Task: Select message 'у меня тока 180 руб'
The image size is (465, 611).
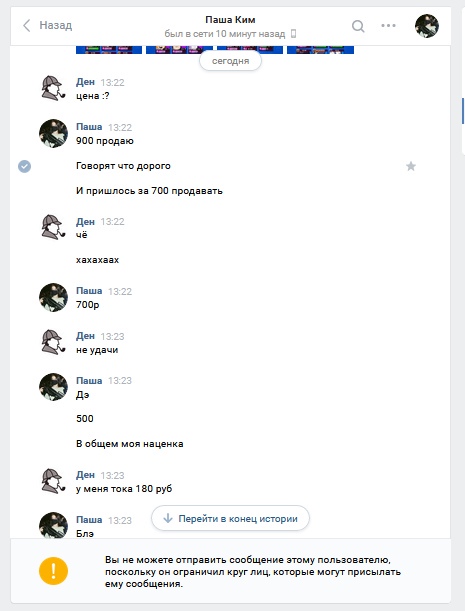Action: [124, 489]
